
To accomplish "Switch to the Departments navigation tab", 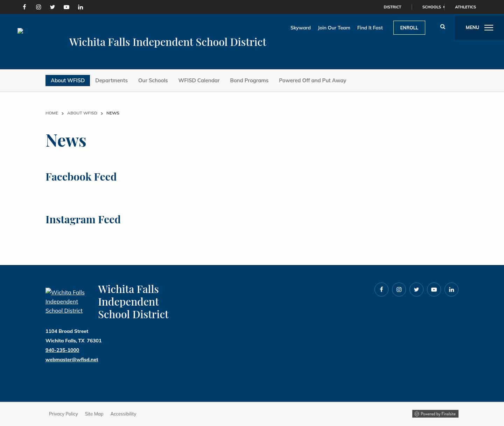I will [111, 80].
